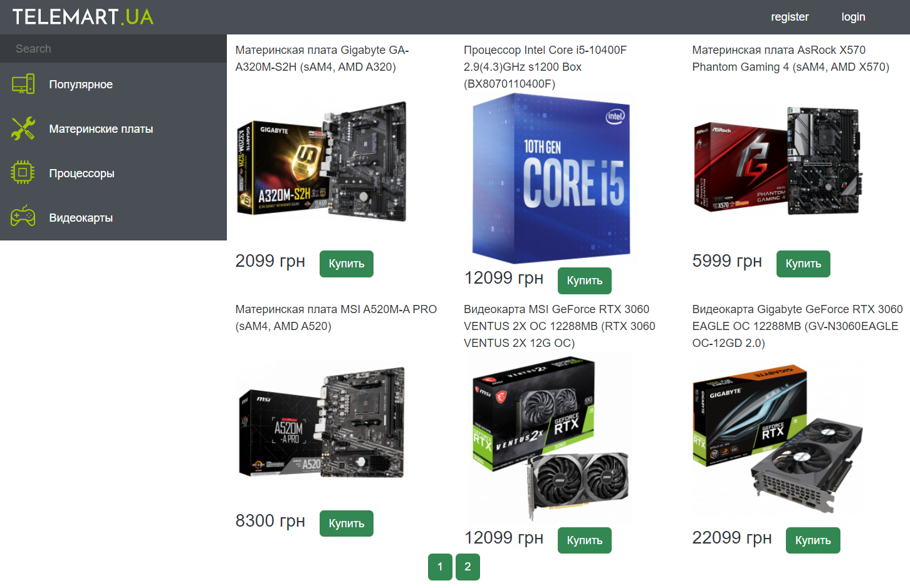Open the Intel Core i5 box image

550,178
